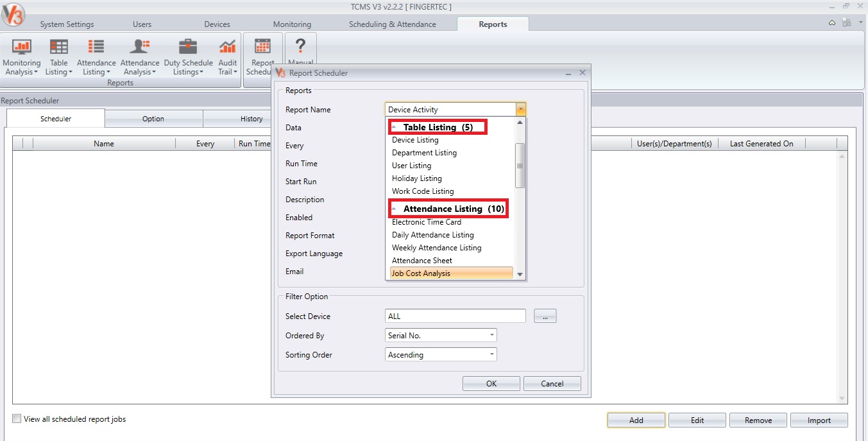Open the Attendance Listing ribbon icon
This screenshot has width=868, height=441.
coord(96,56)
